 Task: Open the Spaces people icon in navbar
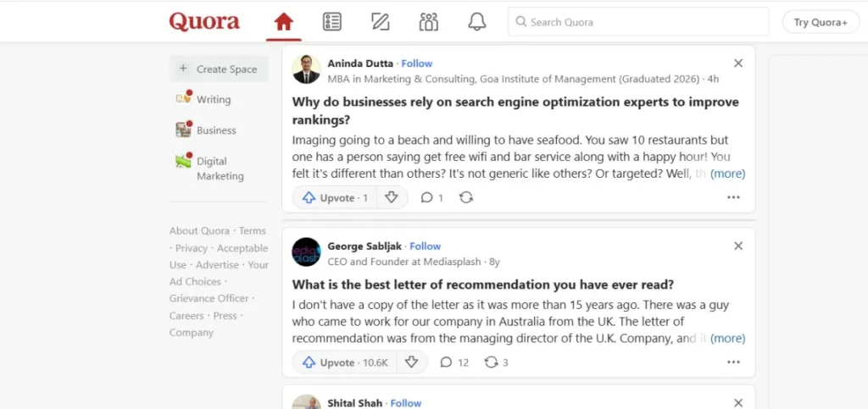point(429,22)
